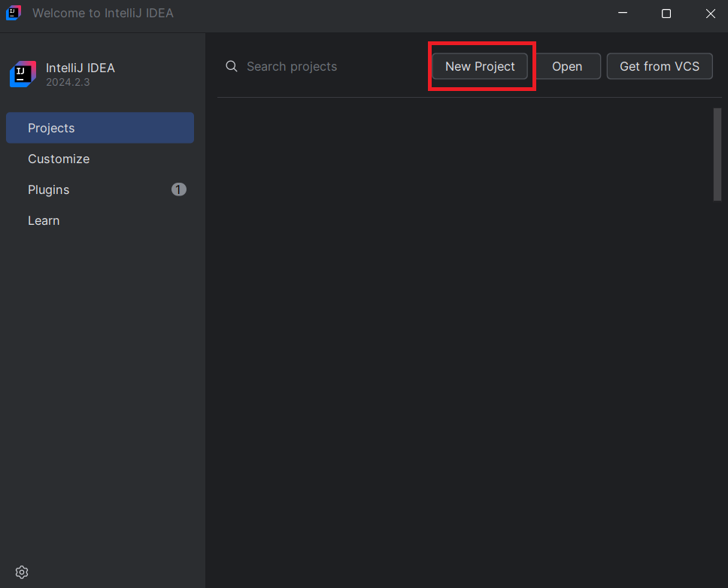The image size is (728, 588).
Task: Click the IntelliJ IDEA logo in the sidebar
Action: pos(23,74)
